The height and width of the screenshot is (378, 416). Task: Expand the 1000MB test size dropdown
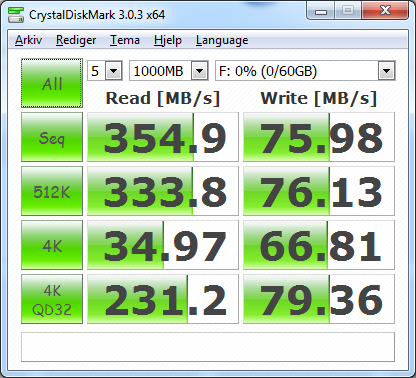pyautogui.click(x=199, y=71)
